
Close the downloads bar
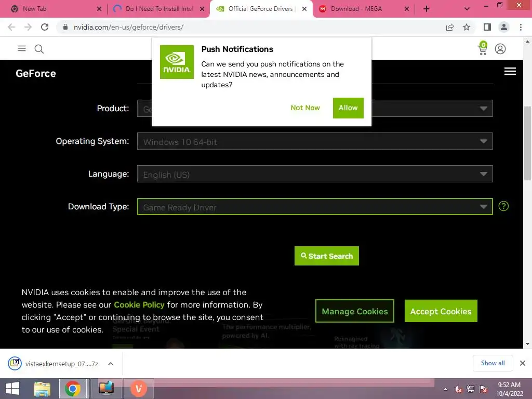pyautogui.click(x=523, y=363)
